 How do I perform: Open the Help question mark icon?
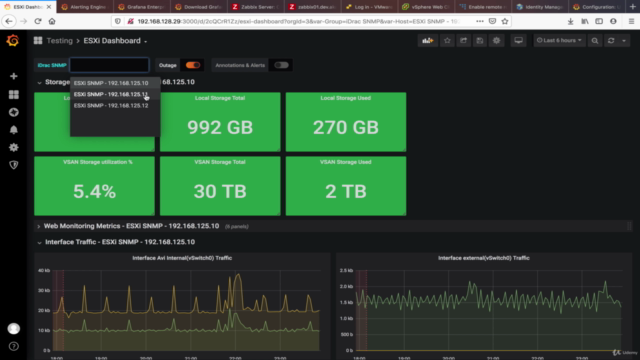coord(13,346)
